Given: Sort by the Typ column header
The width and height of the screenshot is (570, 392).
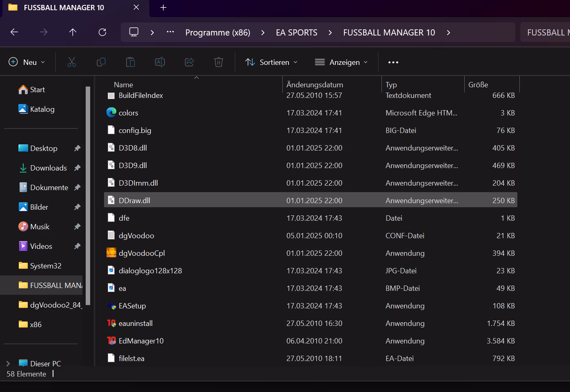Looking at the screenshot, I should (x=391, y=84).
